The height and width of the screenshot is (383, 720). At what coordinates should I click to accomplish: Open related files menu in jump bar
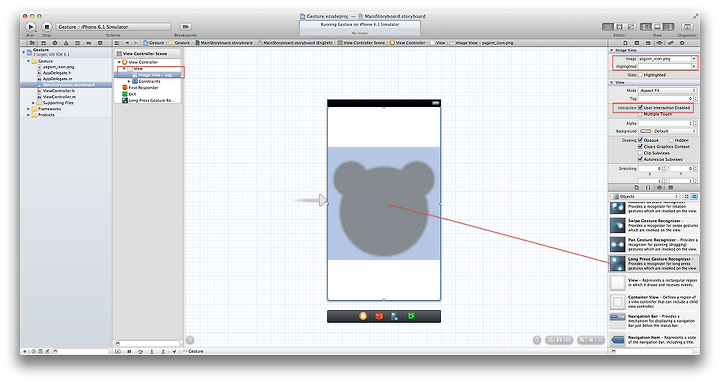(118, 43)
